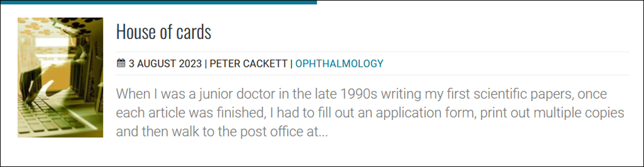Click the hand typing in the thumbnail
644x167 pixels.
(32, 85)
